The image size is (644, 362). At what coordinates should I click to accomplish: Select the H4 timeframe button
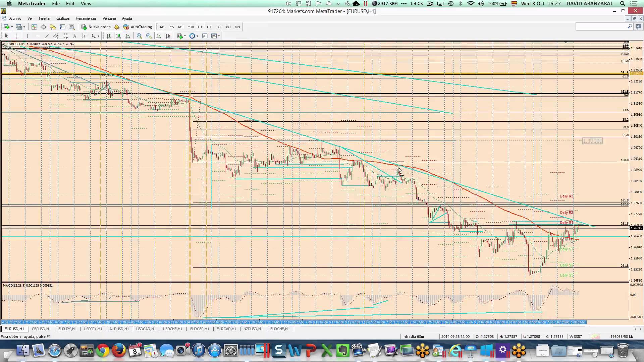209,27
